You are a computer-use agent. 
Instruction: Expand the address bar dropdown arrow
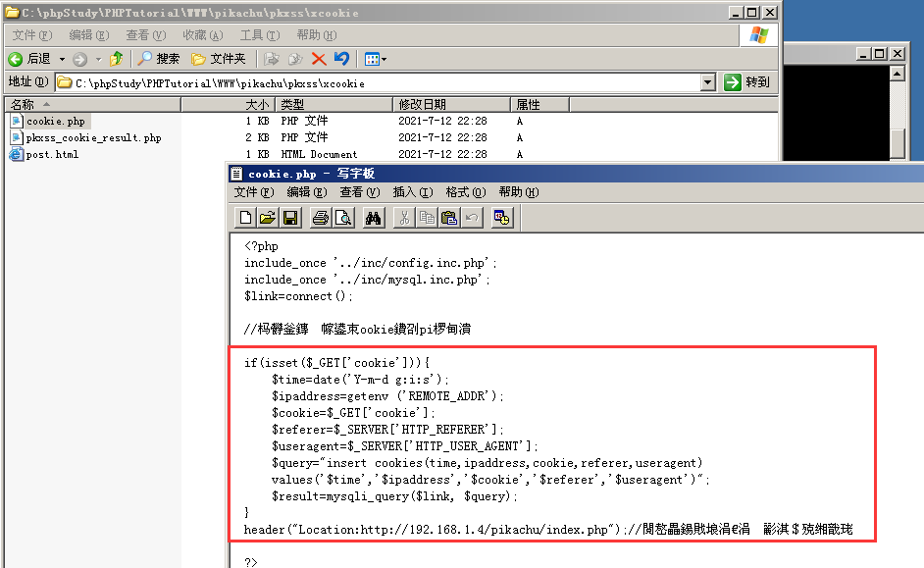708,83
